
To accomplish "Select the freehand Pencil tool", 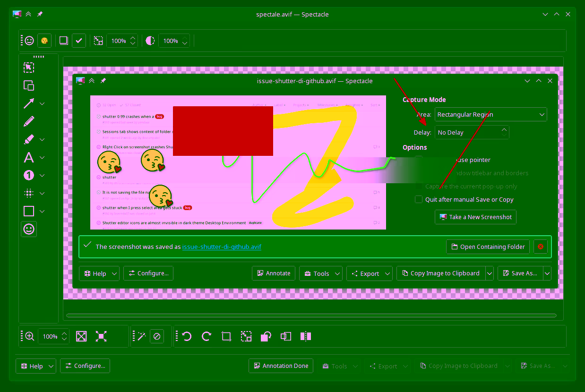I will pos(29,121).
